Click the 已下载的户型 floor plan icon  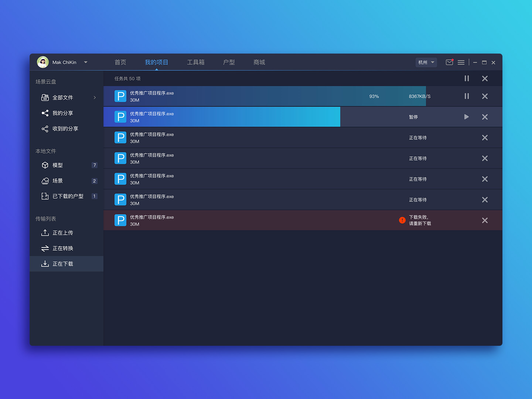point(45,196)
